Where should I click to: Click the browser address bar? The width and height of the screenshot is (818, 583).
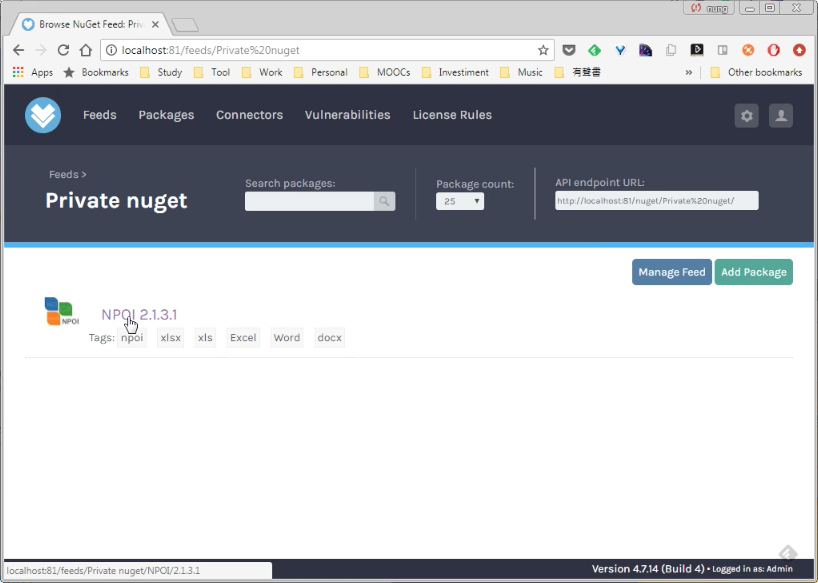[327, 50]
